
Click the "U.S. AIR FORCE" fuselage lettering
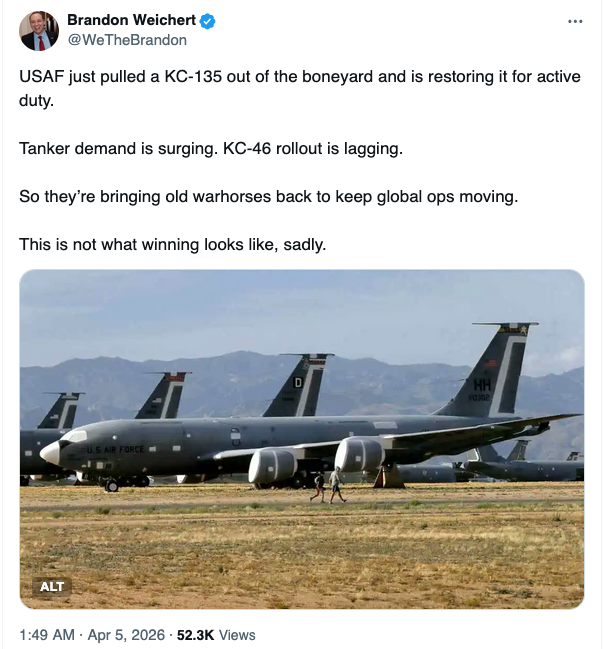pyautogui.click(x=115, y=449)
